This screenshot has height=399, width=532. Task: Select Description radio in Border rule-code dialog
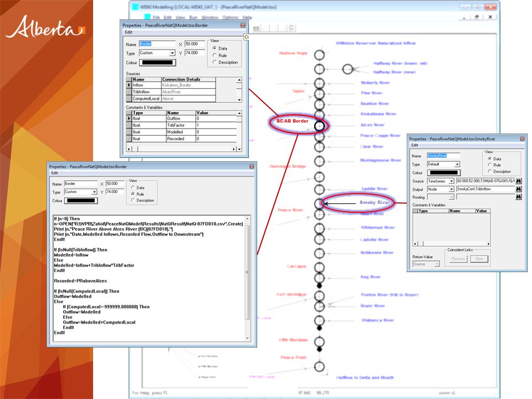133,200
